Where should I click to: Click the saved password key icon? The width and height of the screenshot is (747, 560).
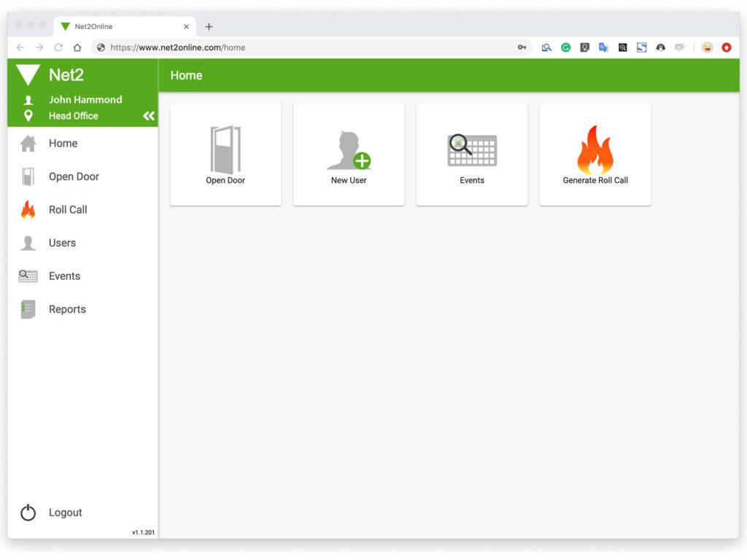522,47
